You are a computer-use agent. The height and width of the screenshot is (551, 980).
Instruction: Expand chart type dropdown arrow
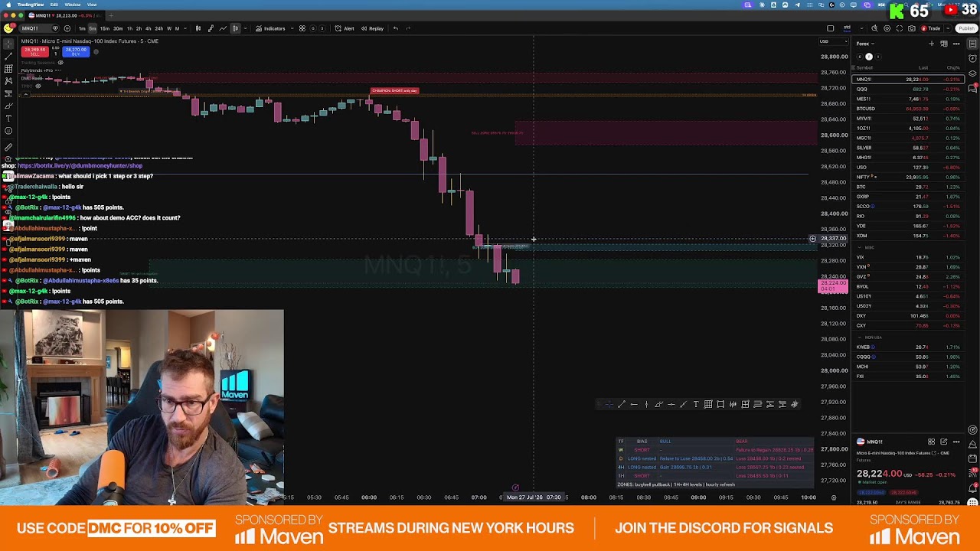tap(245, 28)
